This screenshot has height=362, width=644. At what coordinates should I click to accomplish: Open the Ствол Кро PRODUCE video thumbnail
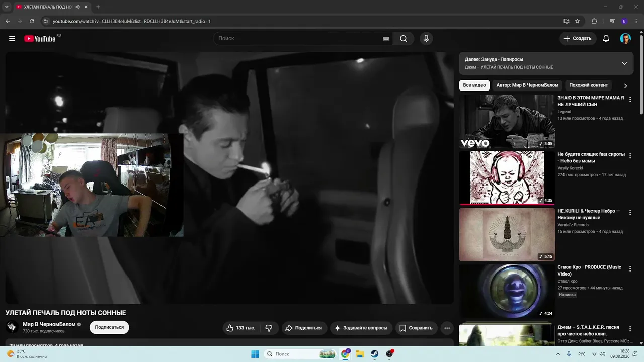[x=507, y=291]
